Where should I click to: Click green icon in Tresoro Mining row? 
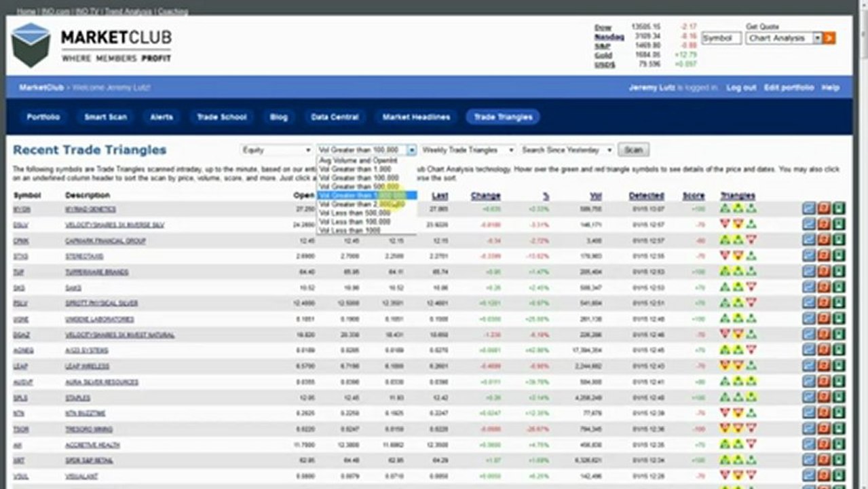click(x=839, y=429)
